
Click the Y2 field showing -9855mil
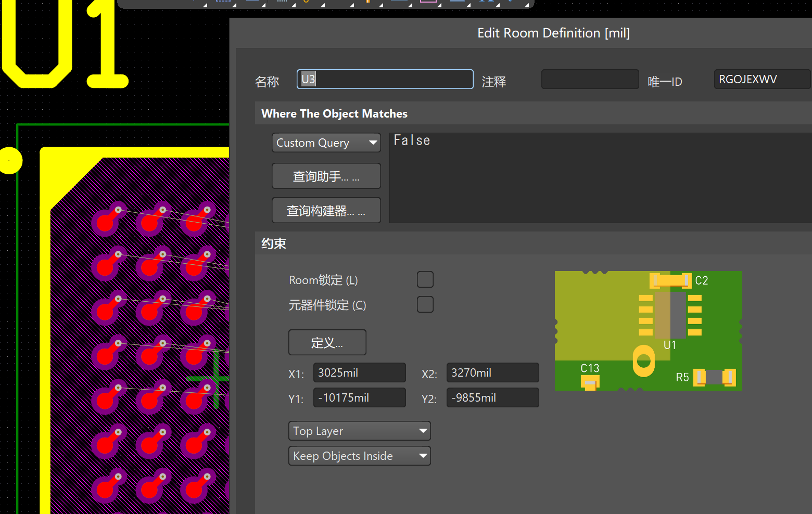[x=492, y=397]
